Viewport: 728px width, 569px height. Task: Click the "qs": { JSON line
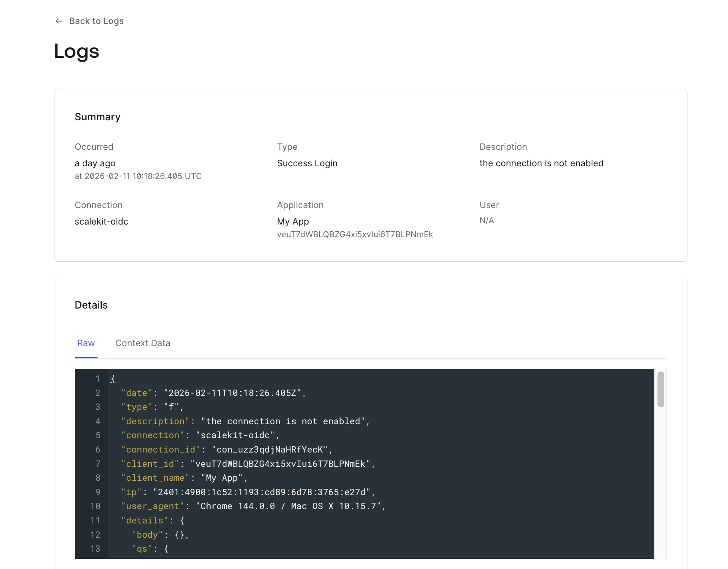(150, 549)
